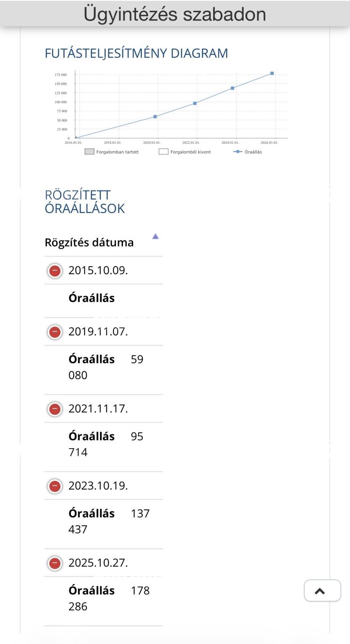Select the 178 286 odometer value
This screenshot has height=644, width=350.
click(109, 598)
